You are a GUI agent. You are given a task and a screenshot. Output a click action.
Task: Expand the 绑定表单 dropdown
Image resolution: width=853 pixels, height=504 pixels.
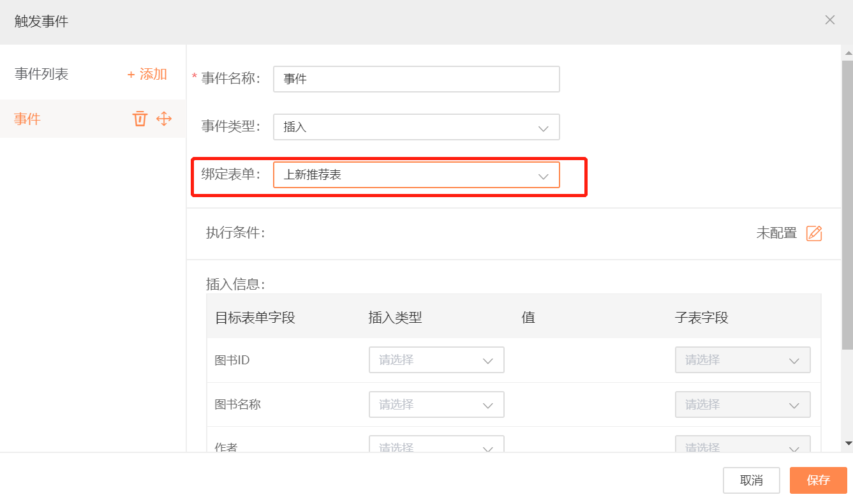point(416,175)
